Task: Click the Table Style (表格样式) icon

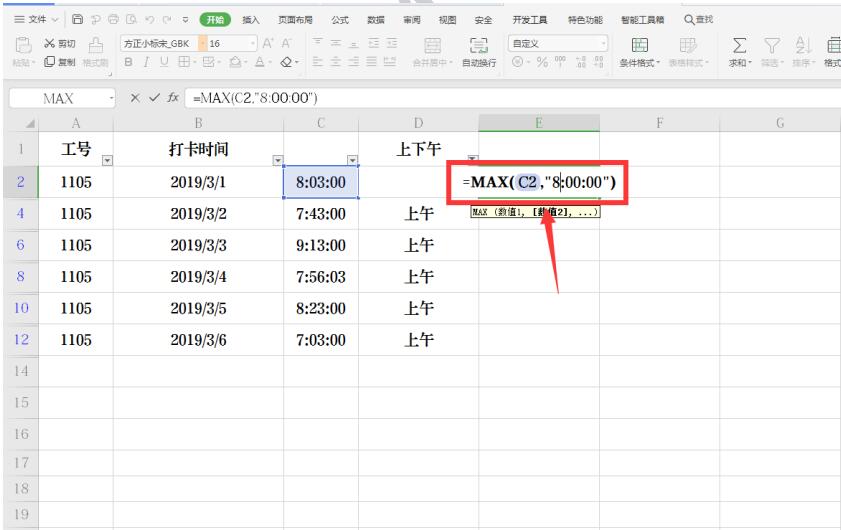Action: click(x=688, y=46)
